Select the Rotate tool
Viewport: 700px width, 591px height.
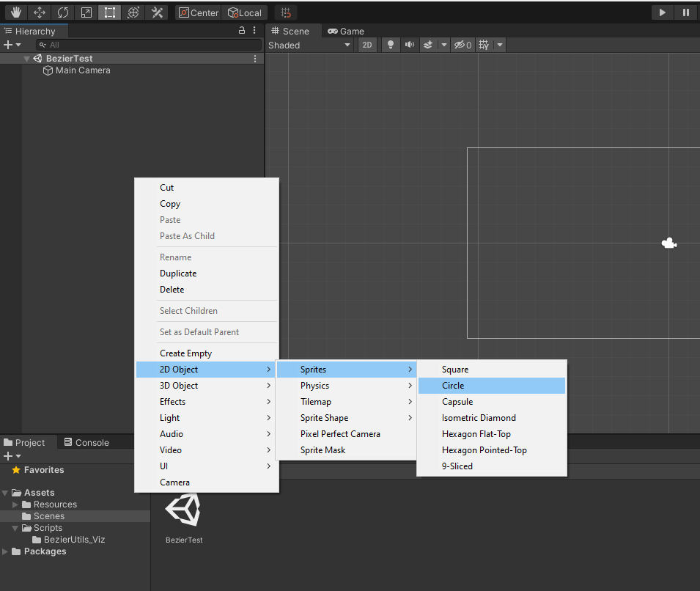pyautogui.click(x=62, y=12)
